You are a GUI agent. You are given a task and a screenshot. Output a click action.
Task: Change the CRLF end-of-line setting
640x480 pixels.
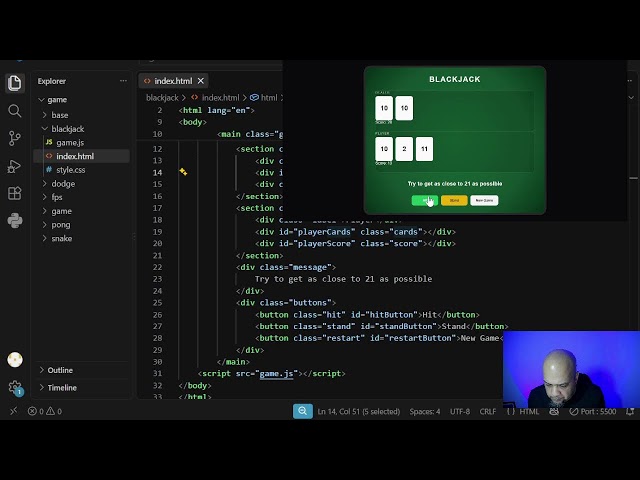tap(488, 411)
